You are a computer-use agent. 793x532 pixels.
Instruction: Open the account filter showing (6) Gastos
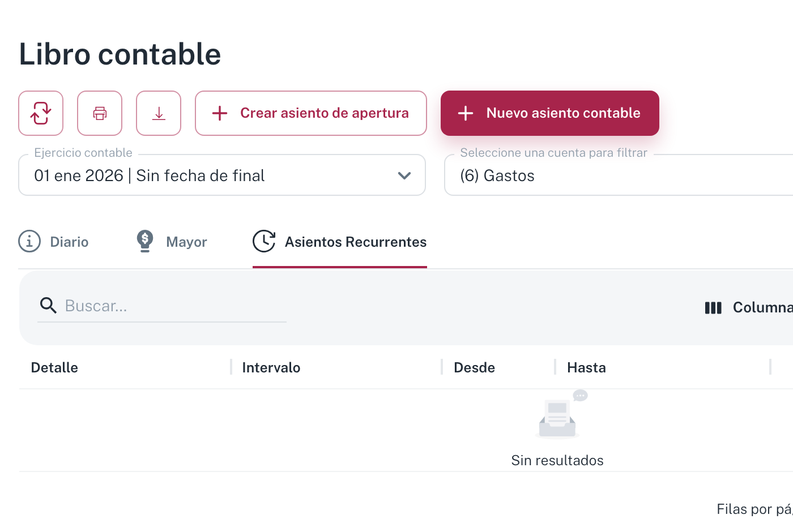619,175
